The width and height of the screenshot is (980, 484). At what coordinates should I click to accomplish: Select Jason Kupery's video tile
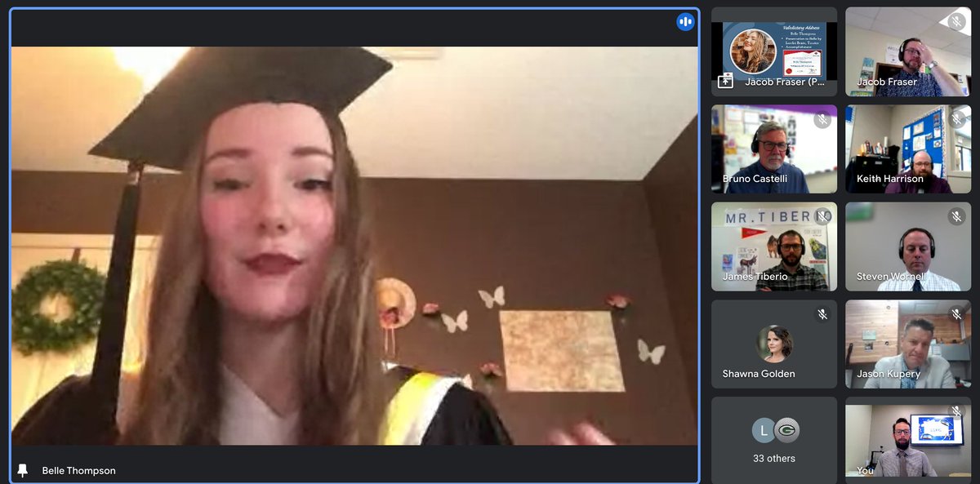click(x=908, y=344)
